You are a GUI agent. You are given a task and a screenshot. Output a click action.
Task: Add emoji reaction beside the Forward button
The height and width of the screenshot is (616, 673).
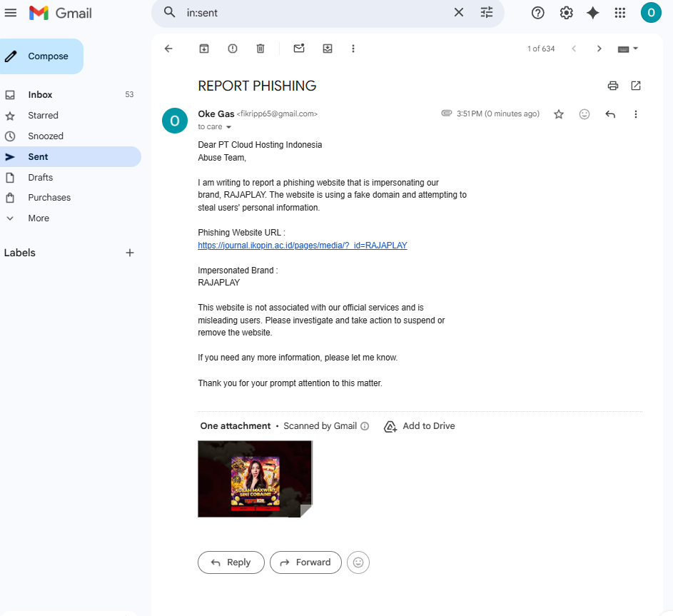pos(358,562)
